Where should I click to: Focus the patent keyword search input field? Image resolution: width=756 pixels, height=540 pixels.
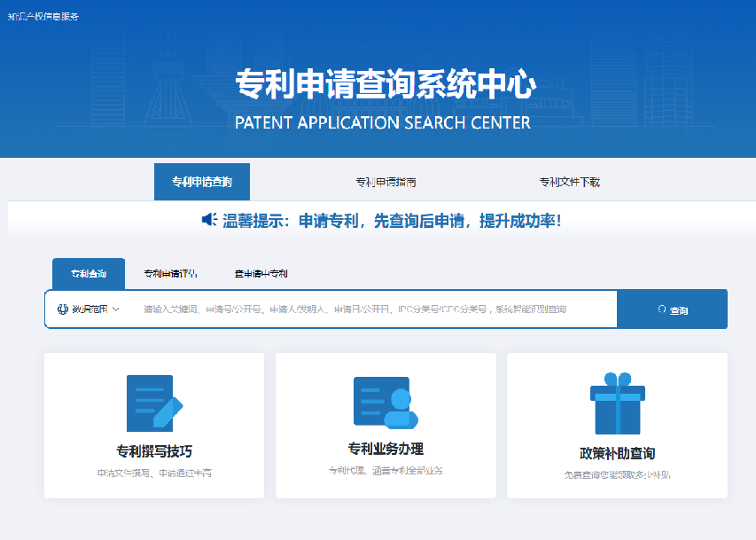pos(374,309)
